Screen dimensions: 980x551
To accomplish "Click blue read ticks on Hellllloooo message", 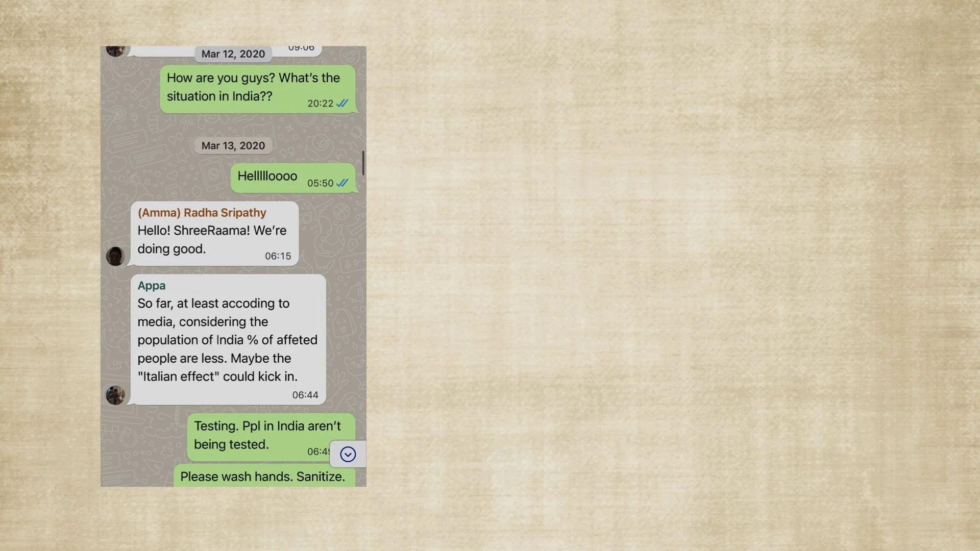I will click(342, 183).
